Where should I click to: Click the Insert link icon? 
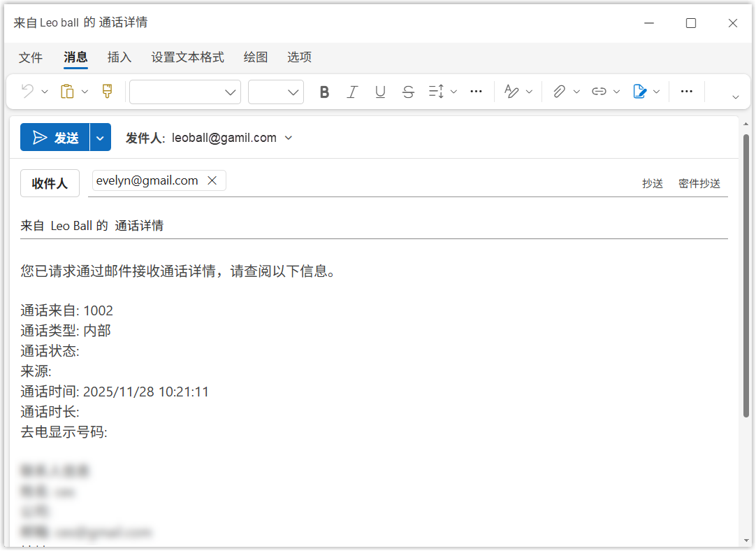(599, 92)
